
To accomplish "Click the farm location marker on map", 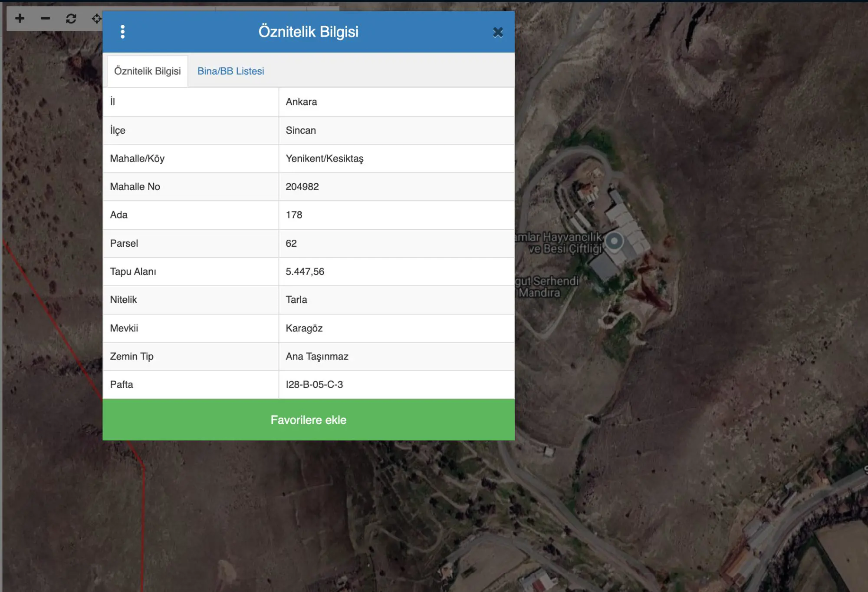I will tap(614, 241).
